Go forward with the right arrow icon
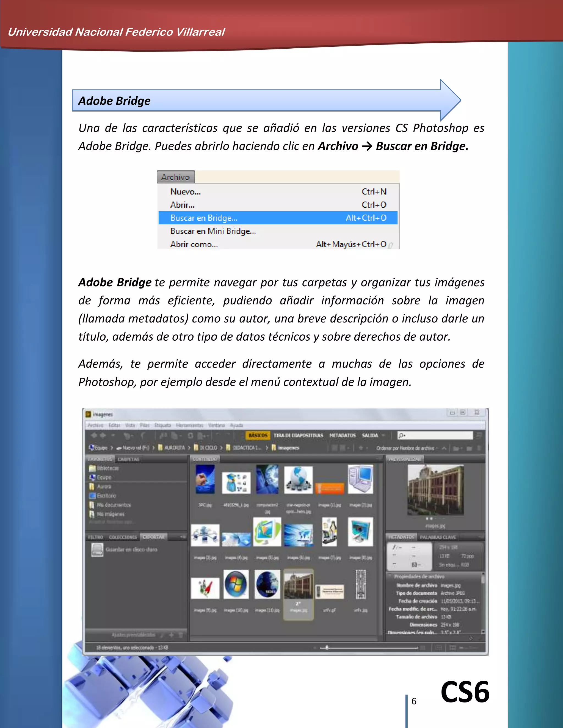The width and height of the screenshot is (563, 728). tap(103, 435)
